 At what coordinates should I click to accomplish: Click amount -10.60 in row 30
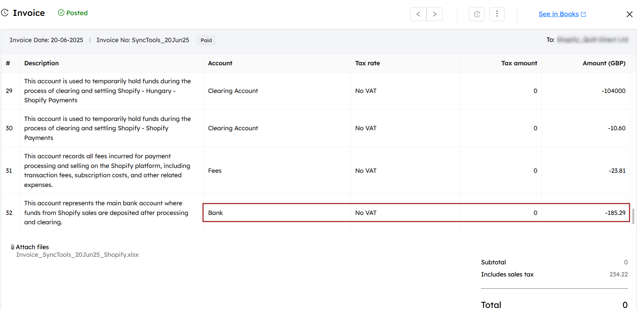pos(617,128)
